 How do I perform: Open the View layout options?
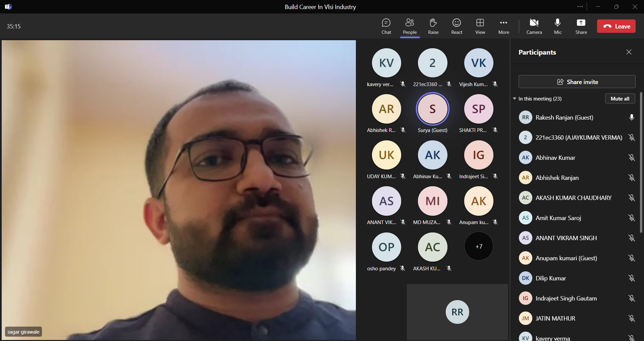point(480,26)
